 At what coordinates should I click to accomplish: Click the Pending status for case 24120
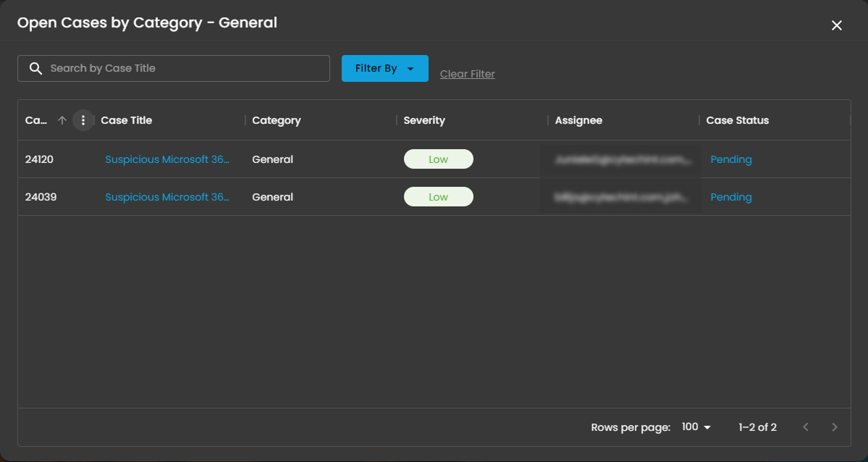click(x=730, y=159)
